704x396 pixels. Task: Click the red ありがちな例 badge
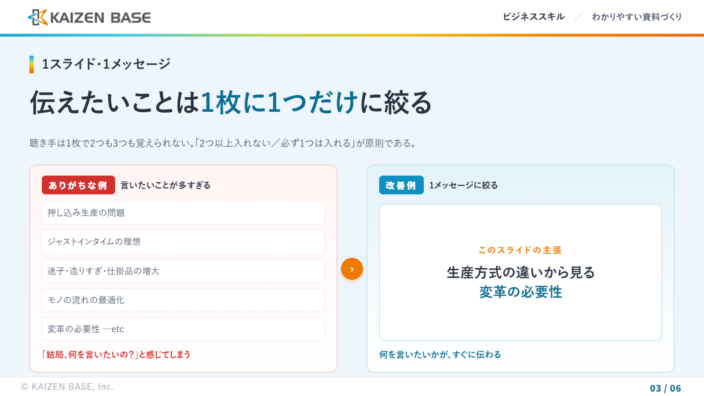pos(78,185)
